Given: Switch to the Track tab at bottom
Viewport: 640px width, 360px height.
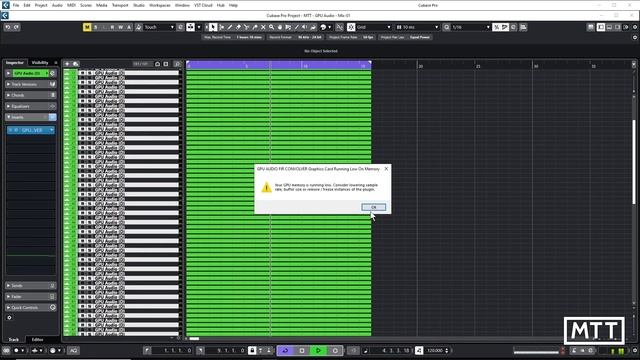Looking at the screenshot, I should (x=14, y=340).
